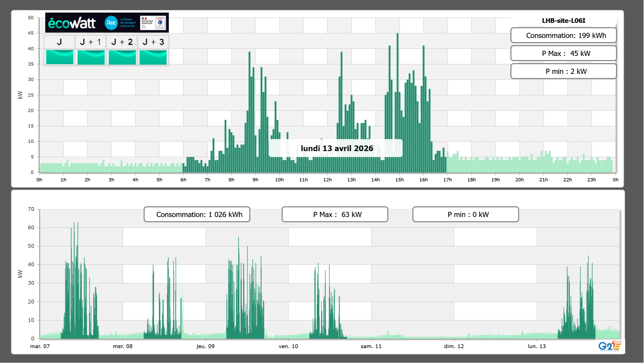Click the green J + 1 signal icon

coord(91,57)
